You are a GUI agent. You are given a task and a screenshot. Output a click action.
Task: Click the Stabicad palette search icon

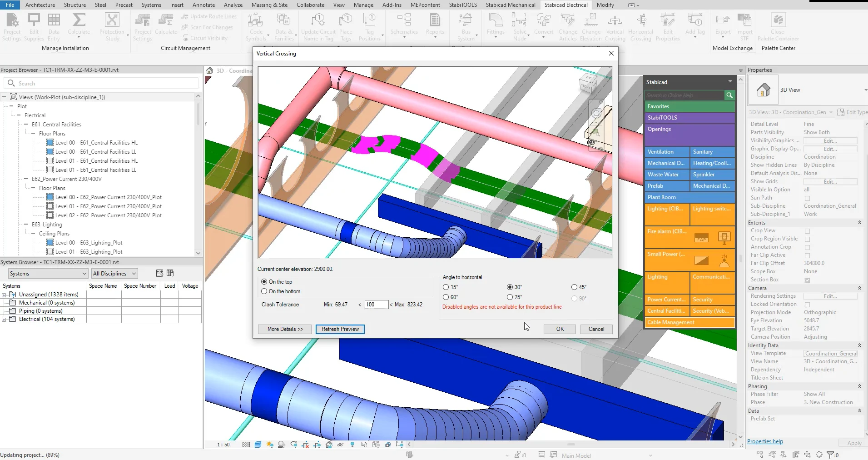[729, 95]
